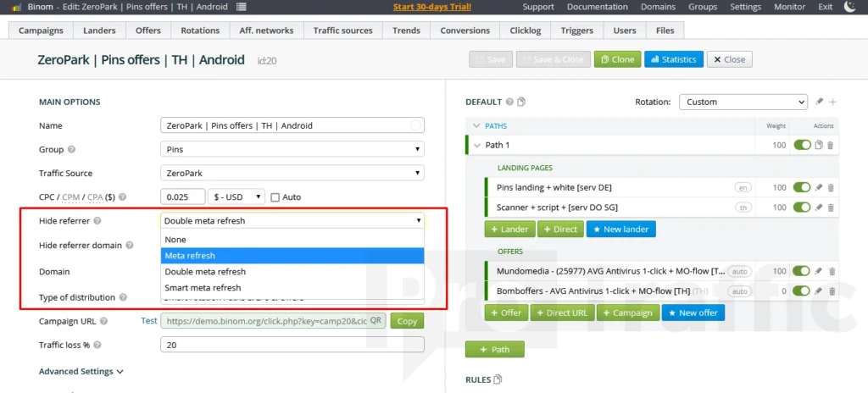The height and width of the screenshot is (393, 868).
Task: Open the Rotation dropdown set to Custom
Action: point(743,102)
